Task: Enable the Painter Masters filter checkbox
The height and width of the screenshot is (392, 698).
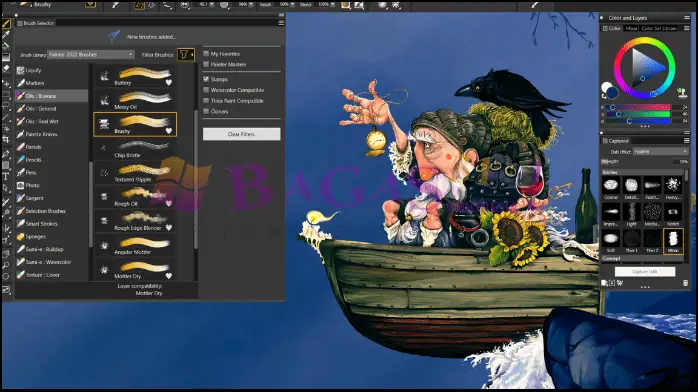Action: 206,64
